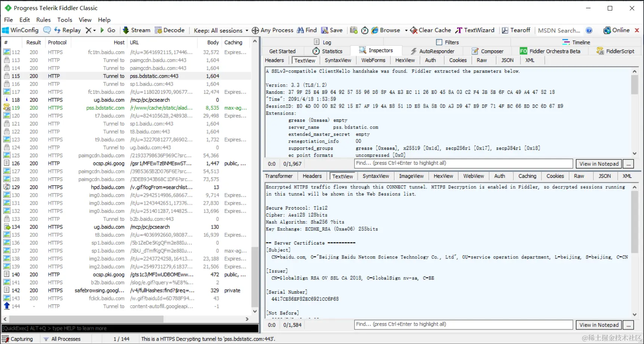The width and height of the screenshot is (644, 344).
Task: Select the WebForms request tab
Action: 373,60
